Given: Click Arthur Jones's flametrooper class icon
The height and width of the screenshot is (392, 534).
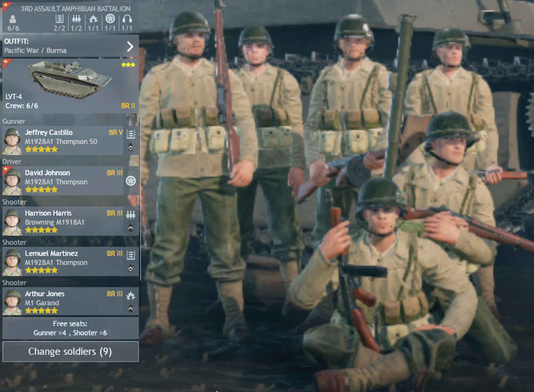Looking at the screenshot, I should [x=131, y=295].
